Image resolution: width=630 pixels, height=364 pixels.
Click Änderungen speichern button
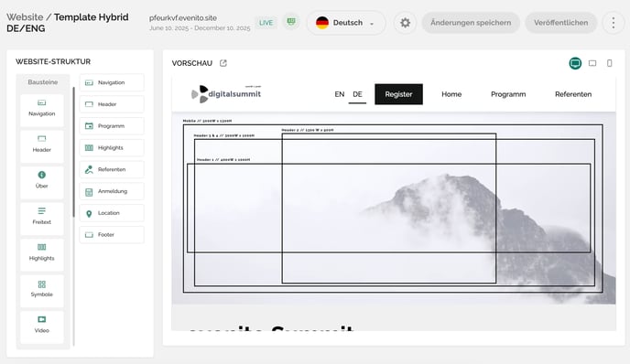pyautogui.click(x=471, y=23)
